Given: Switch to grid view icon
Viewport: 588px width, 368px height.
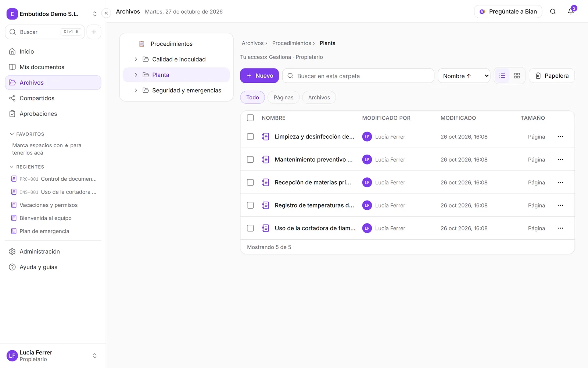Looking at the screenshot, I should pyautogui.click(x=517, y=76).
